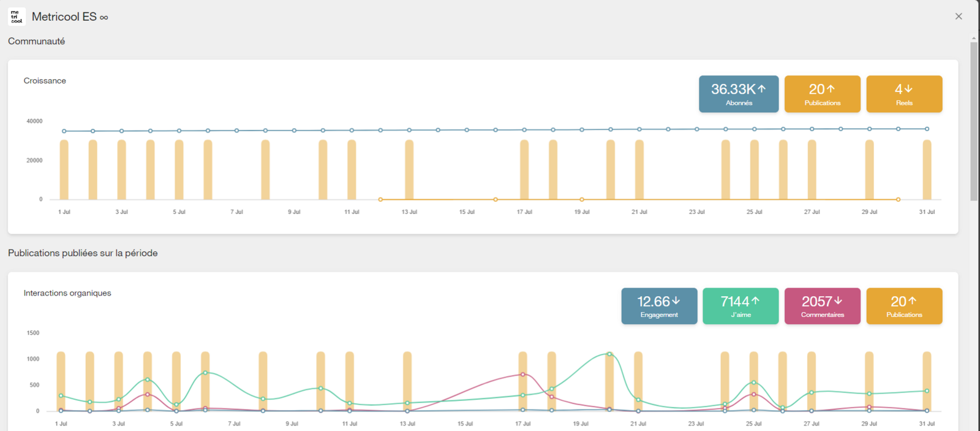Click the 20 Publications badge in Interactions organiques
980x431 pixels.
(904, 306)
